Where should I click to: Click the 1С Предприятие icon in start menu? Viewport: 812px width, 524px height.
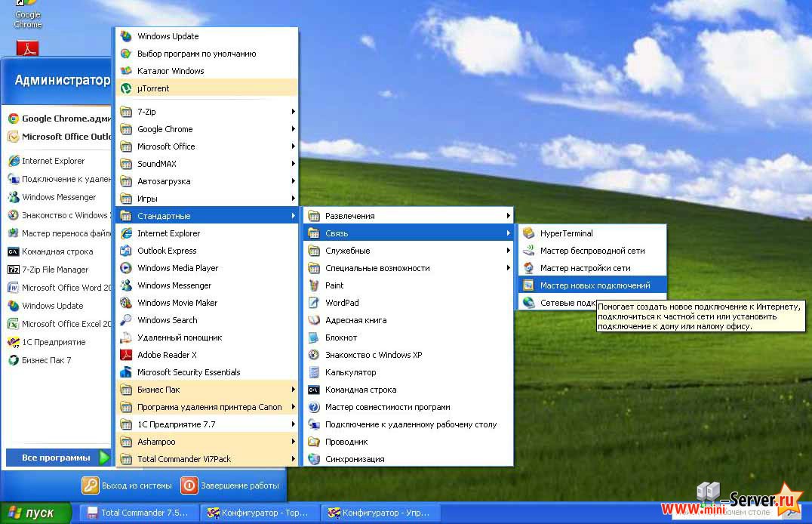pos(14,342)
